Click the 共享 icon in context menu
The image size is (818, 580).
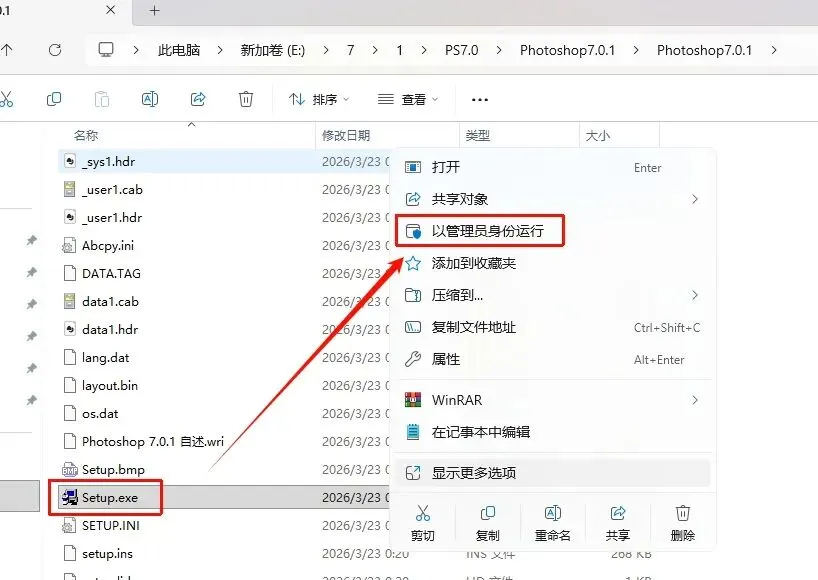(x=618, y=513)
